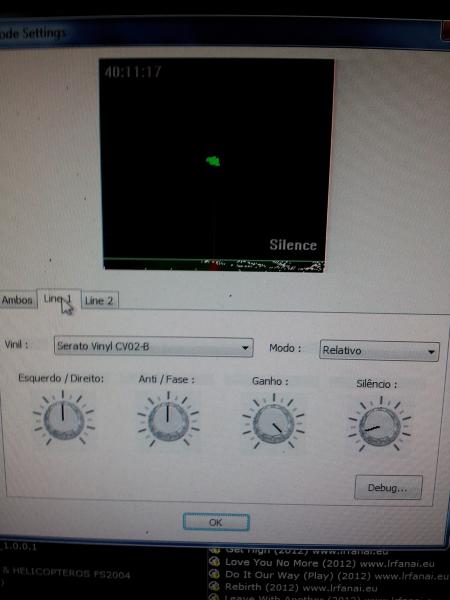This screenshot has width=450, height=600.
Task: Click the Esquerdo / Direito knob
Action: pyautogui.click(x=64, y=419)
